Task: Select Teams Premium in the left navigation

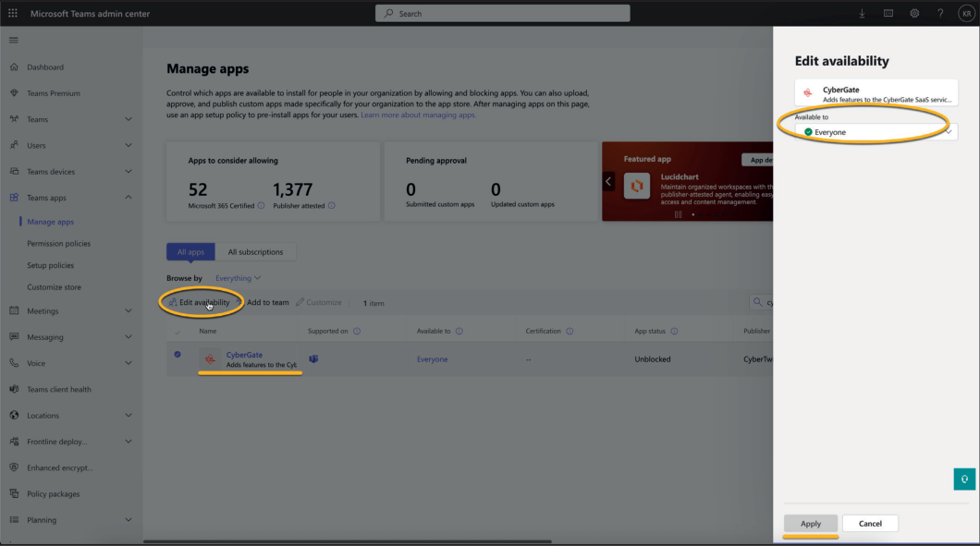Action: point(55,92)
